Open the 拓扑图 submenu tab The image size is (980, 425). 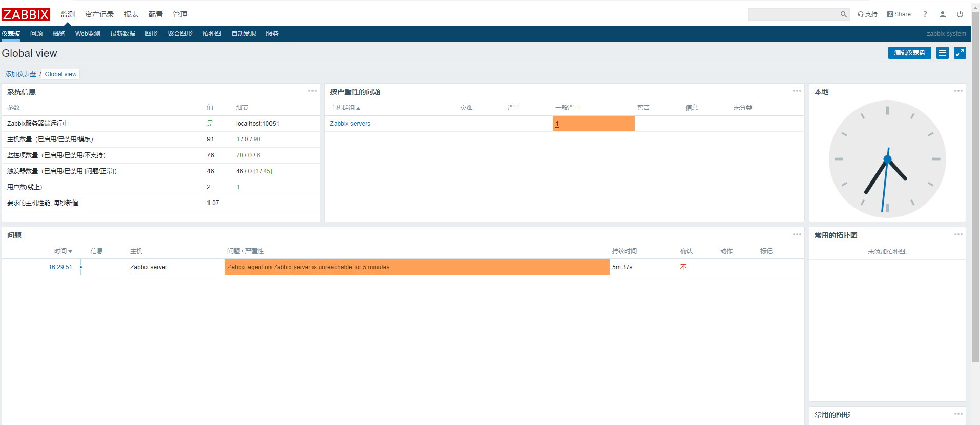[212, 34]
